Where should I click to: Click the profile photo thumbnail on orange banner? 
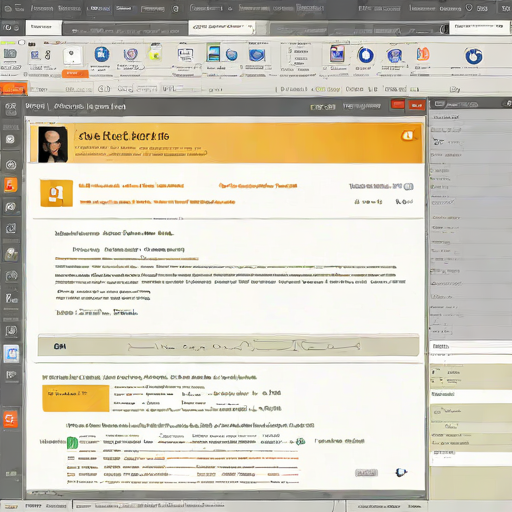coord(53,144)
